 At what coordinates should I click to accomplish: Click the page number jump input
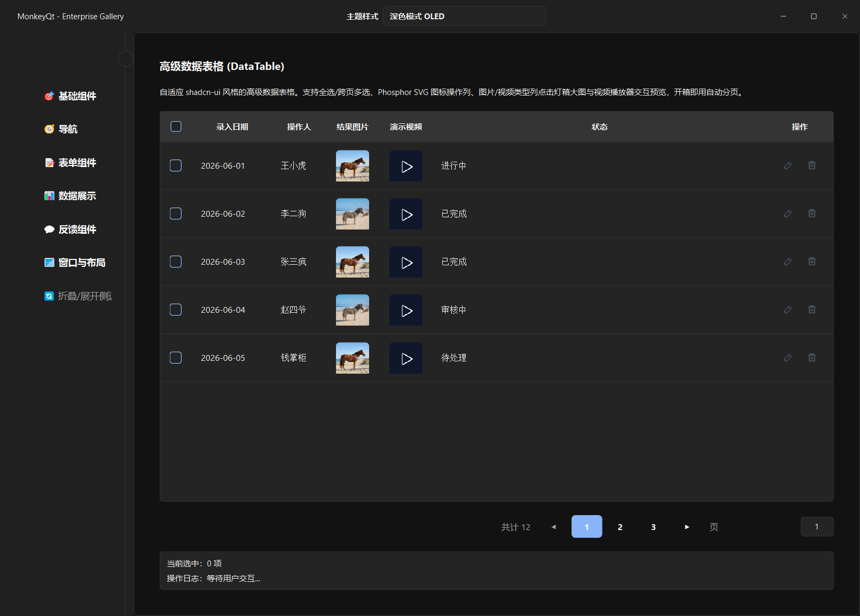point(817,527)
